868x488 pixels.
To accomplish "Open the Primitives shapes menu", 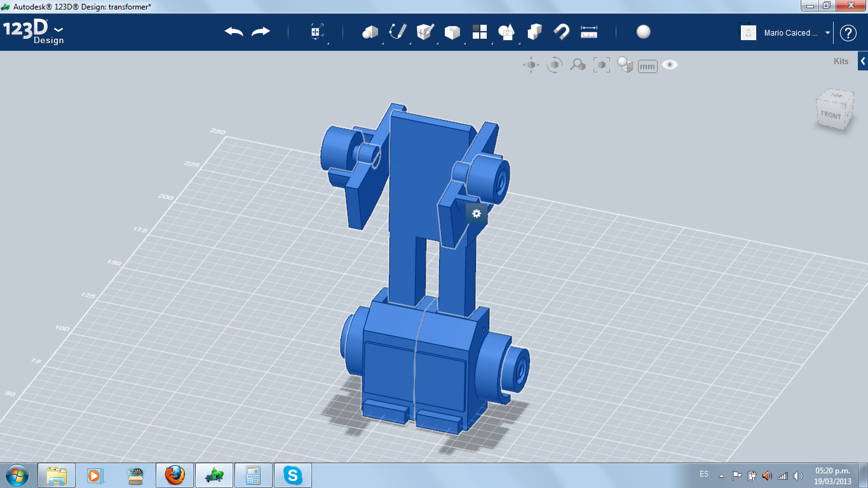I will click(370, 32).
